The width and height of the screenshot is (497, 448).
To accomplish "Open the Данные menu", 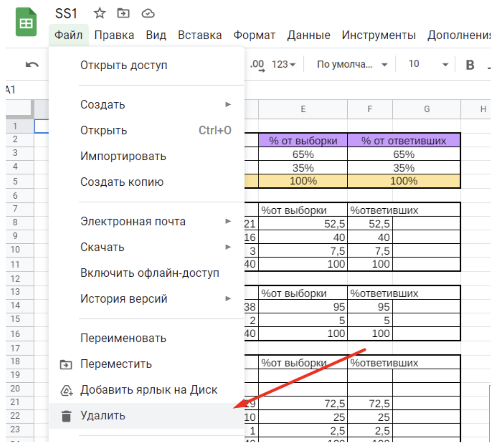I will tap(309, 35).
